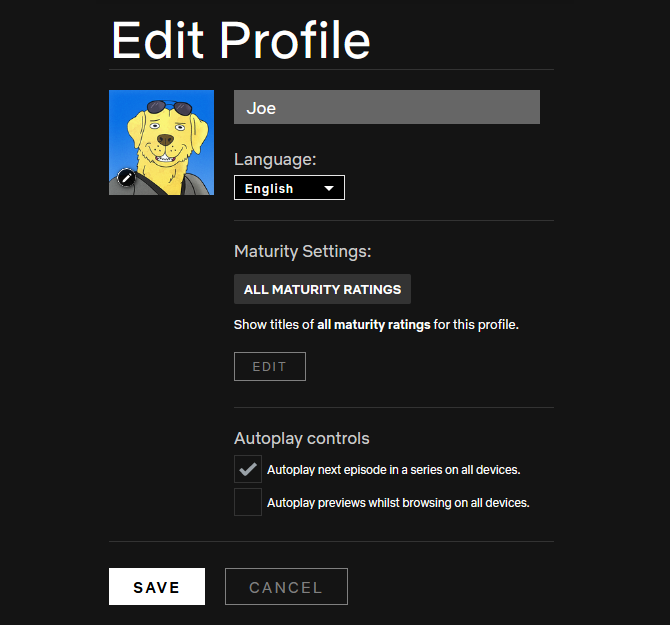Click the profile name field containing Joe
This screenshot has width=670, height=625.
(386, 107)
